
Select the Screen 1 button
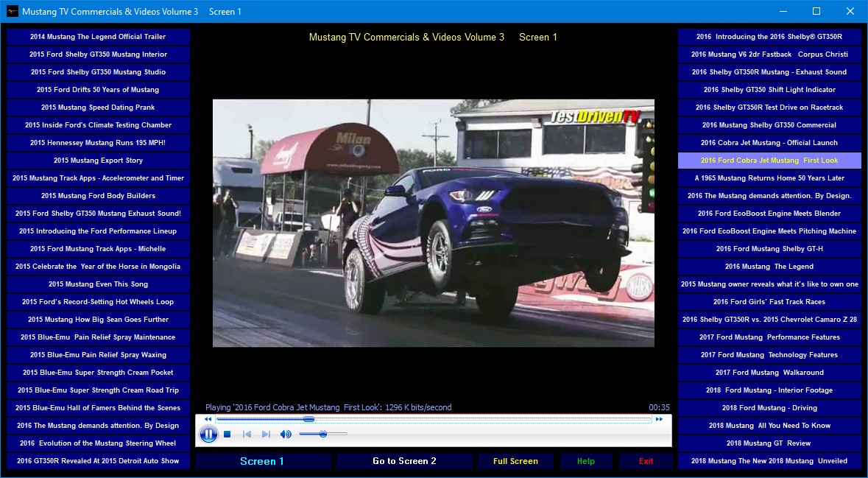pyautogui.click(x=262, y=461)
